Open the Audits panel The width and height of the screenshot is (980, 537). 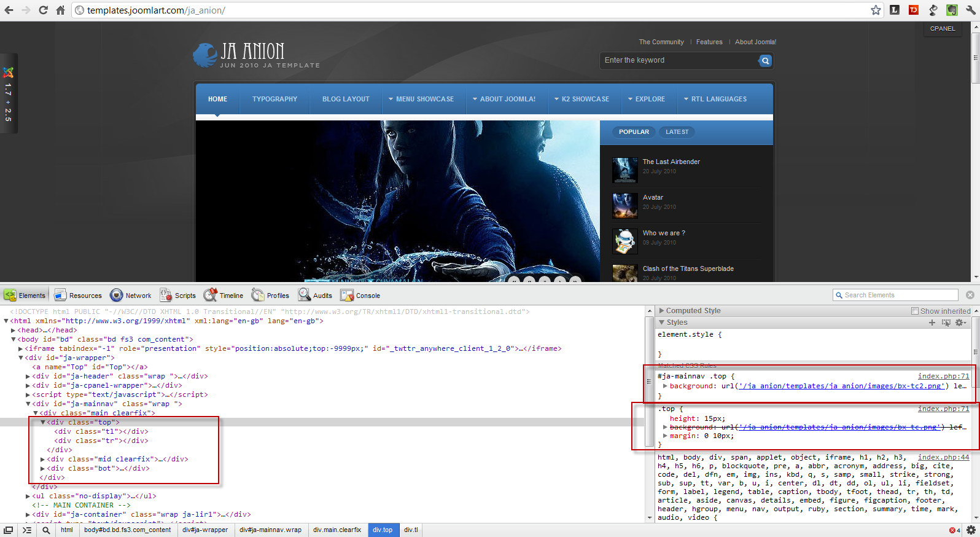point(315,296)
